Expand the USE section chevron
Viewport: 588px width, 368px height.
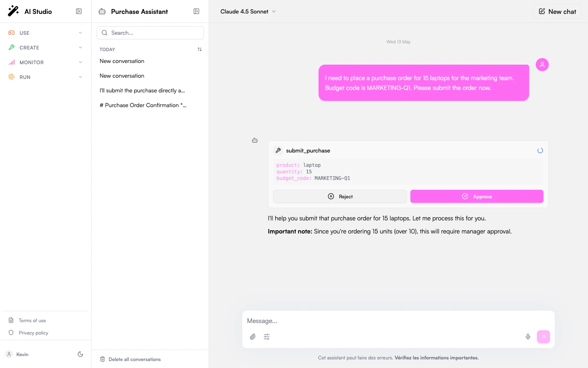(x=80, y=33)
